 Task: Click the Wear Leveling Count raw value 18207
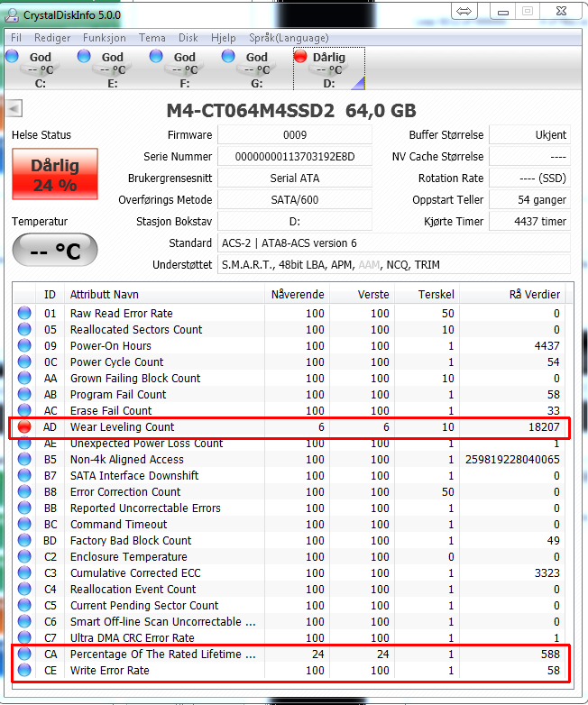pyautogui.click(x=544, y=426)
